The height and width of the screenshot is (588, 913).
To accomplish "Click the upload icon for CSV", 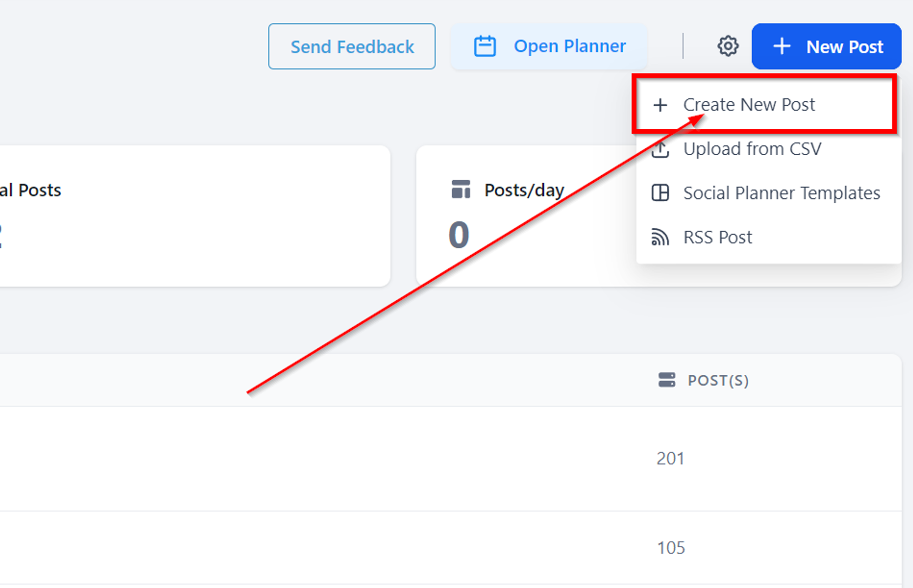I will point(660,149).
